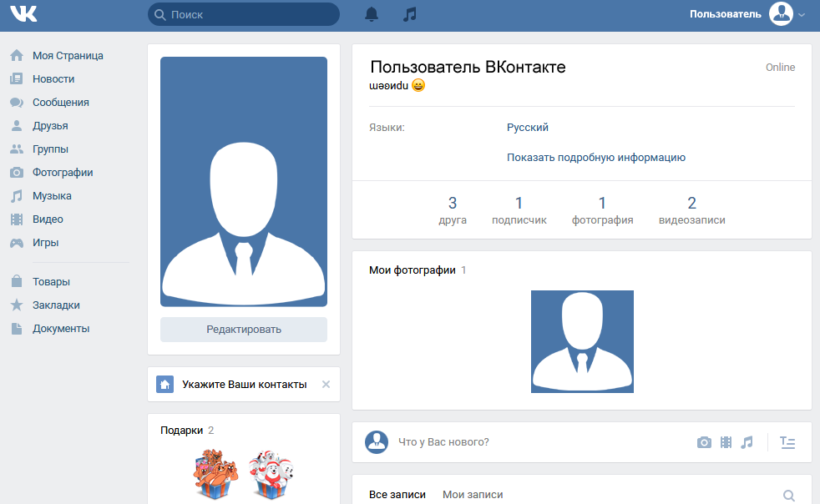Click the status text with emoji
This screenshot has width=820, height=504.
(x=397, y=85)
